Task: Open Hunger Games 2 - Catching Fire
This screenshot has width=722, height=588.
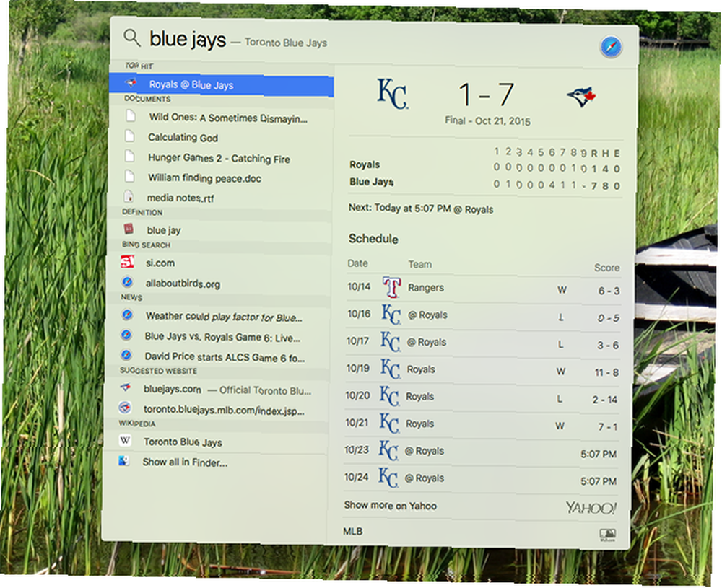Action: click(219, 158)
